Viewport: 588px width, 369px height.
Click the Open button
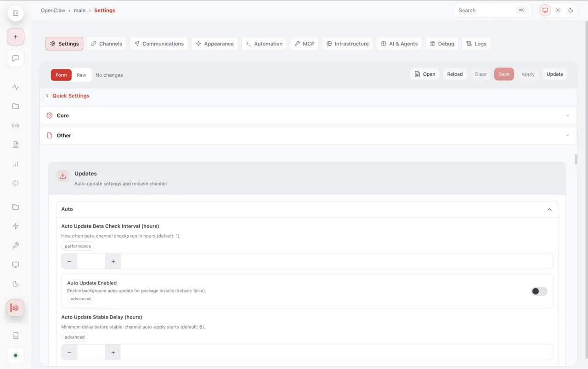point(425,74)
